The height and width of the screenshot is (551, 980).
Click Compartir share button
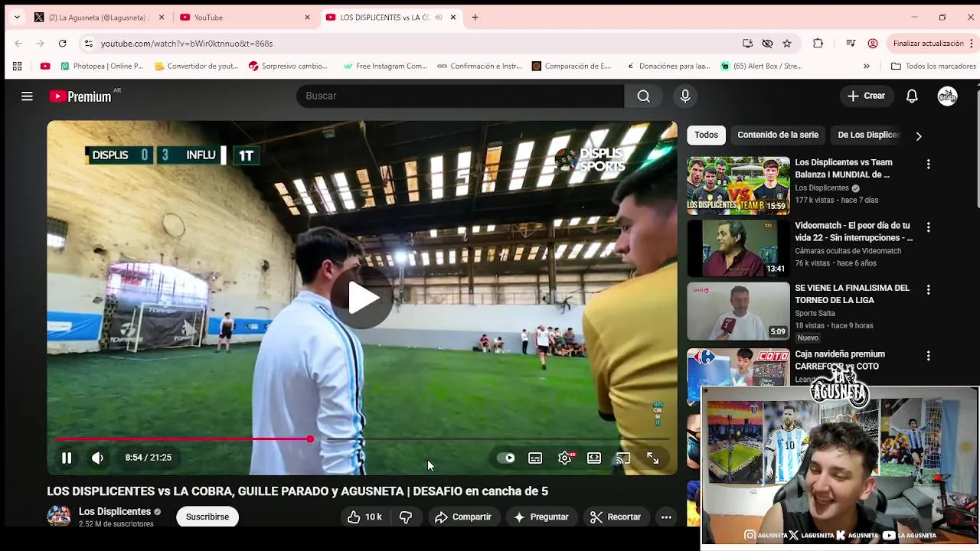point(463,517)
